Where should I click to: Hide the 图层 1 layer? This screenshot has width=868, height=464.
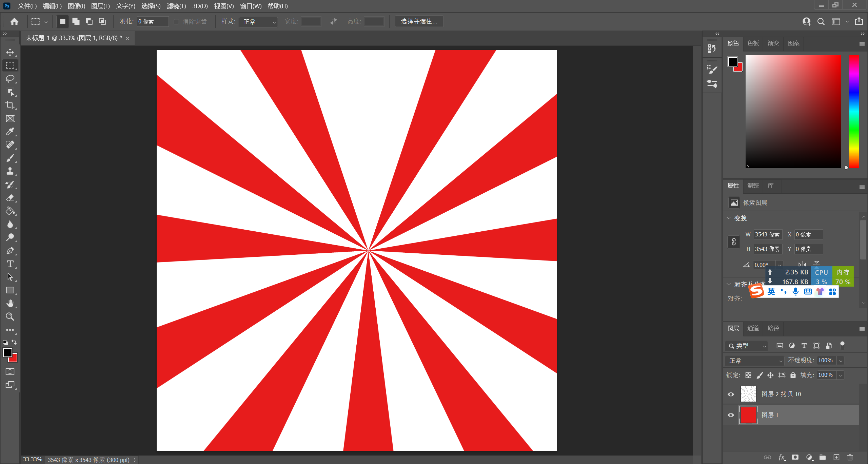(x=731, y=415)
